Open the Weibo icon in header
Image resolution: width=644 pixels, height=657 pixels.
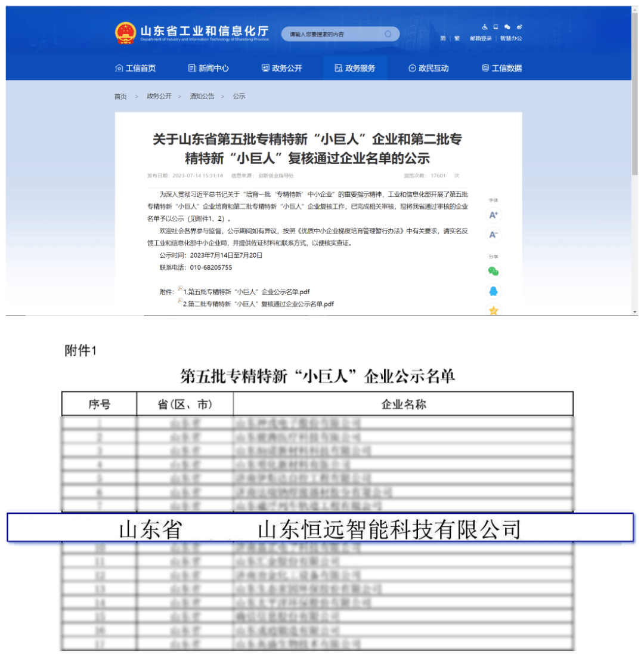tap(519, 27)
